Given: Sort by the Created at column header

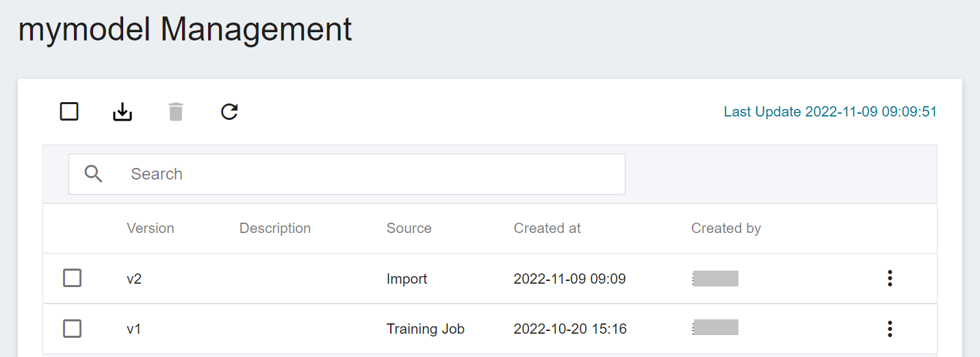Looking at the screenshot, I should coord(547,228).
